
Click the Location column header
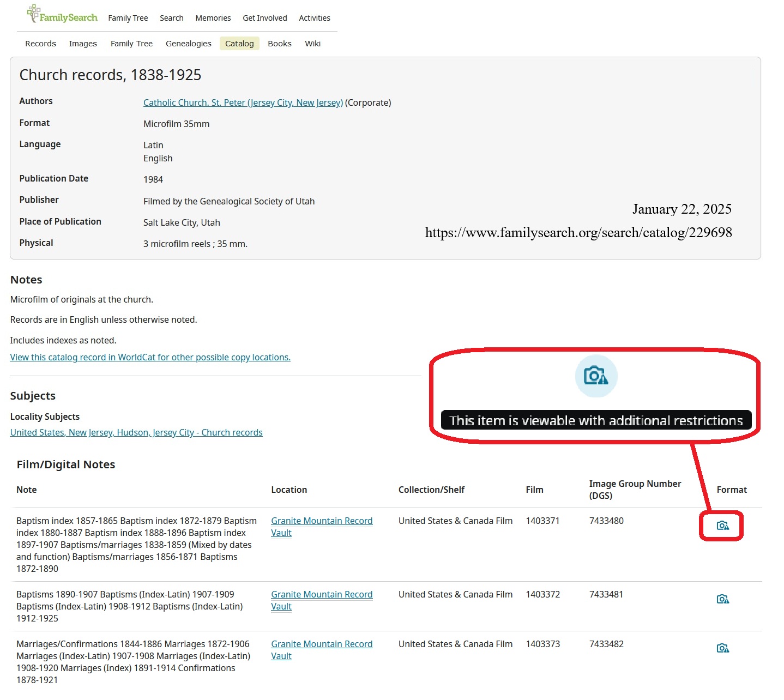click(289, 490)
